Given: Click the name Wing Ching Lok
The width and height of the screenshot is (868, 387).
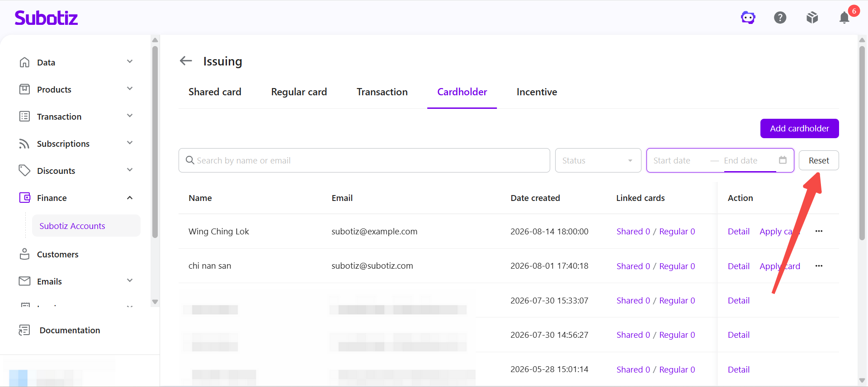Looking at the screenshot, I should pos(219,231).
